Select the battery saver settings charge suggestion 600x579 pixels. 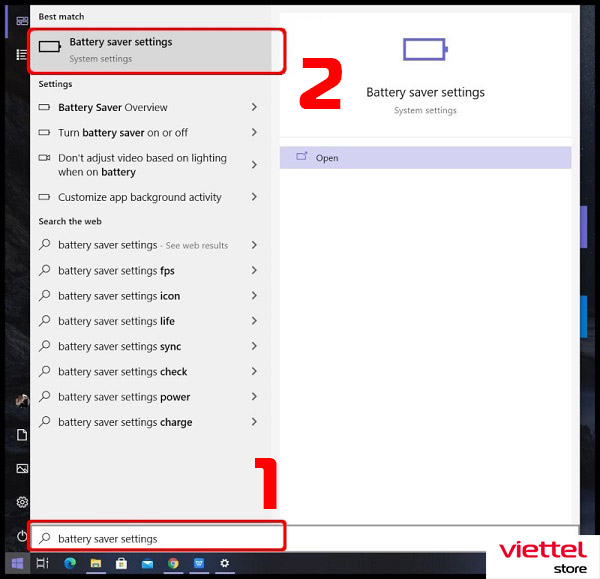(151, 422)
